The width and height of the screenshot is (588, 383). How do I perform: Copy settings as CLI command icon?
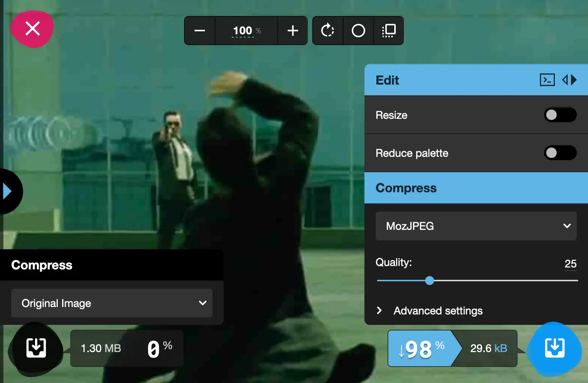547,80
